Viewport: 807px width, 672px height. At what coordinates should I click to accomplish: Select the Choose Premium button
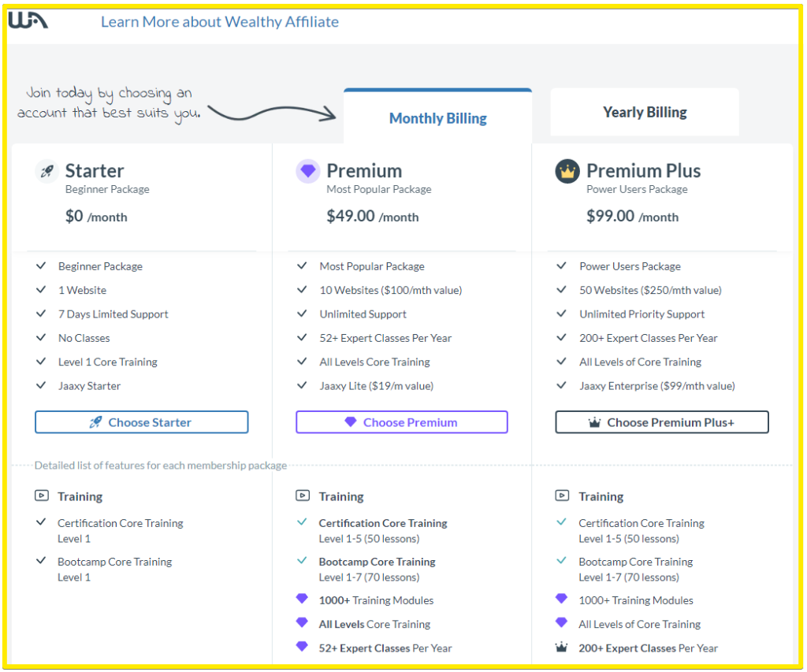402,422
